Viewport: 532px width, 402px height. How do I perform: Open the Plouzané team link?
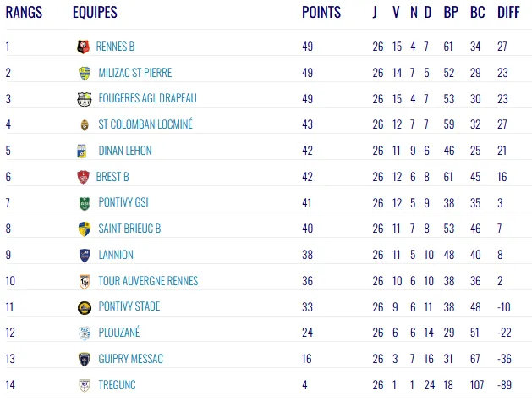[119, 333]
